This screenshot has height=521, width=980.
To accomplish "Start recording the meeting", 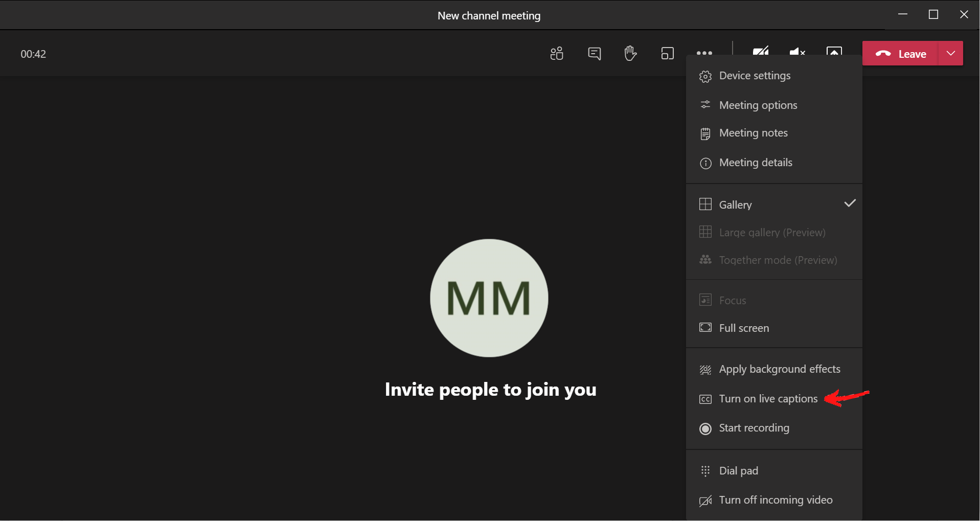I will 754,428.
